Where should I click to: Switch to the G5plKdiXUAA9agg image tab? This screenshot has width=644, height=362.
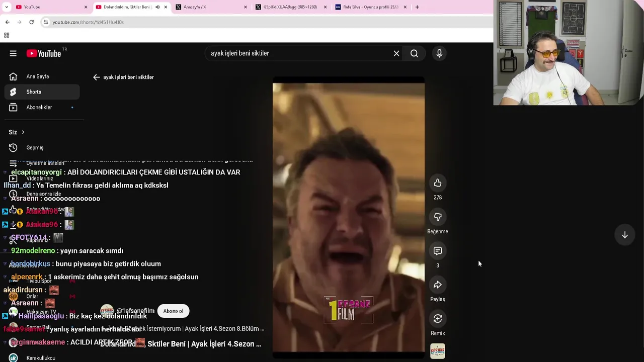click(291, 7)
